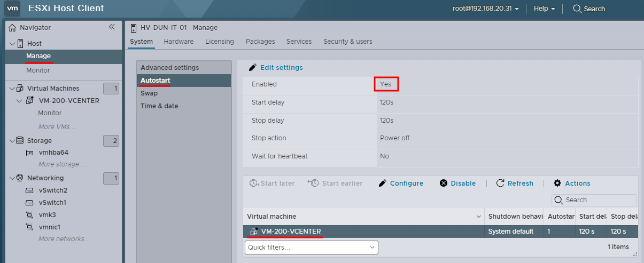The height and width of the screenshot is (263, 644).
Task: Collapse the VM-200-VCENTER tree node
Action: tap(19, 100)
